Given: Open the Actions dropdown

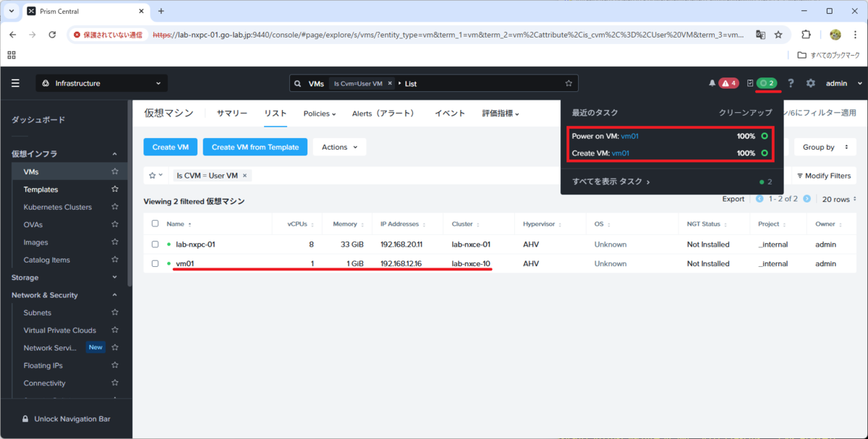Looking at the screenshot, I should point(339,147).
